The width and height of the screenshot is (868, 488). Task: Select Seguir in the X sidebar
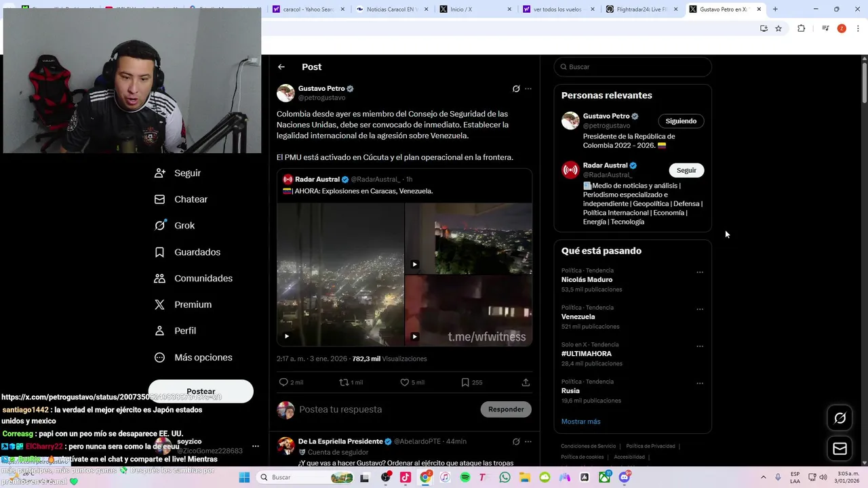click(178, 173)
